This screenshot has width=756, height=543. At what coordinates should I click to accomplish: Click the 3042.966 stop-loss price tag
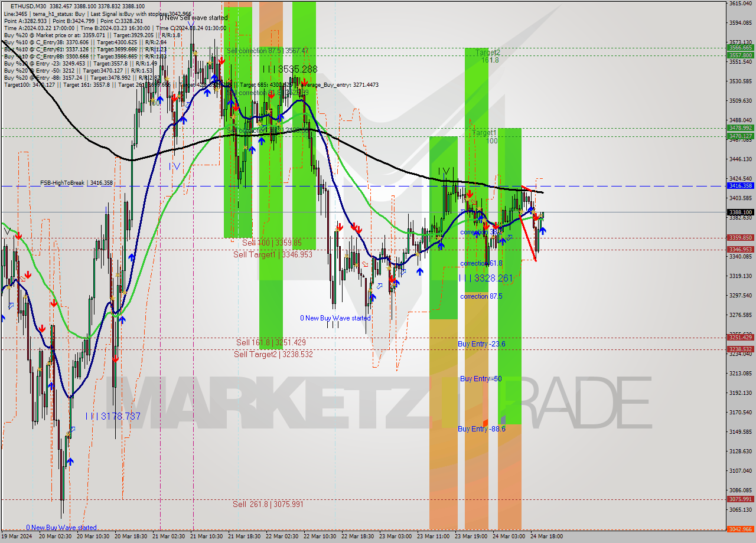pyautogui.click(x=740, y=529)
